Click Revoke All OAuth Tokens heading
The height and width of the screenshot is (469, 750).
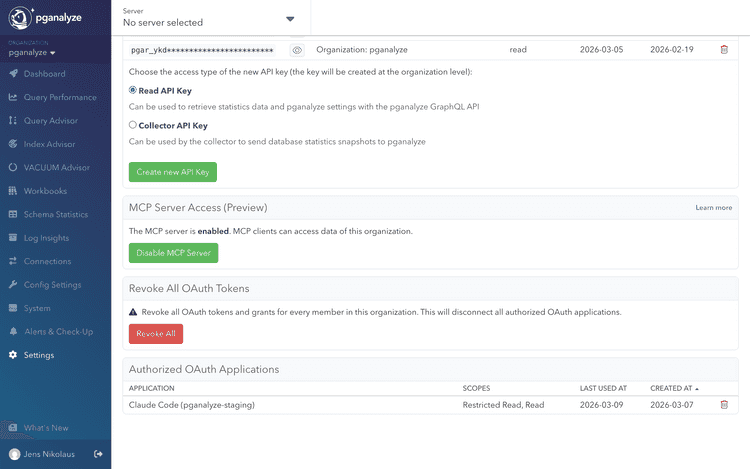click(189, 288)
